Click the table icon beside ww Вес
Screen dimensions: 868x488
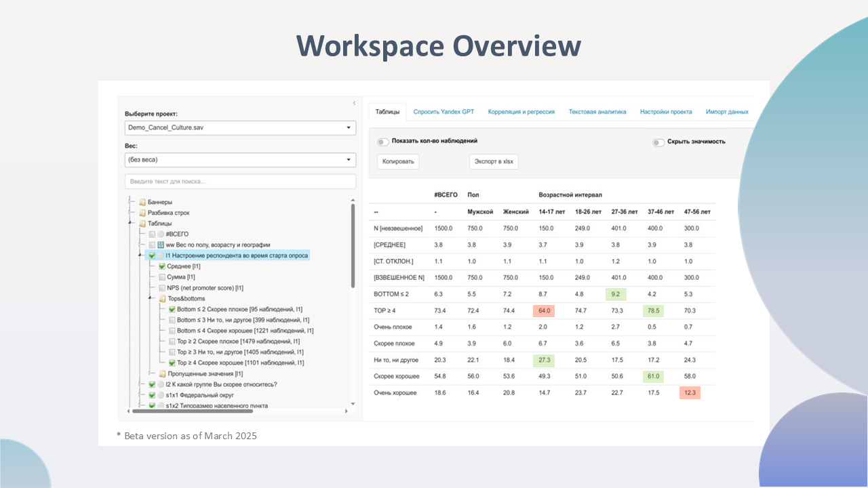tap(161, 245)
